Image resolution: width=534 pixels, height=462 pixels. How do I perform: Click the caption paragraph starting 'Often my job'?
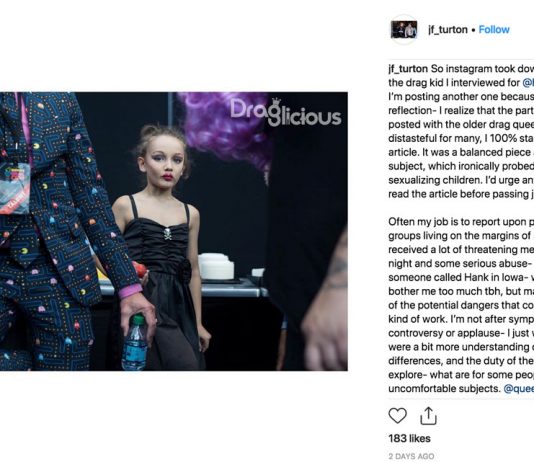pos(461,305)
